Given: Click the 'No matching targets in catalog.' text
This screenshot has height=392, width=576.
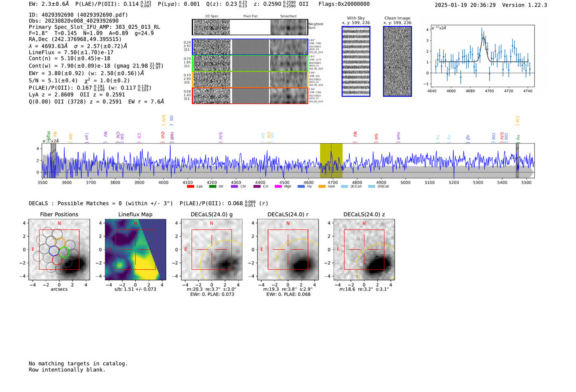Looking at the screenshot, I should [78, 364].
